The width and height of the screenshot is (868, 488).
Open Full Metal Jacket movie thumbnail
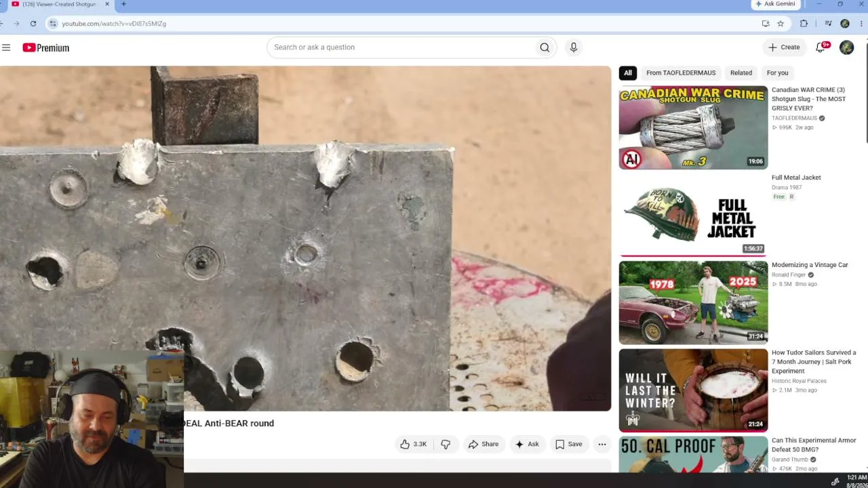[693, 215]
